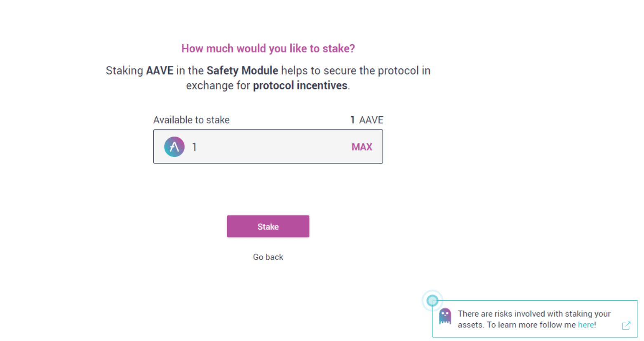This screenshot has width=644, height=341.
Task: Click the '1 AAVE' available balance text
Action: click(367, 120)
